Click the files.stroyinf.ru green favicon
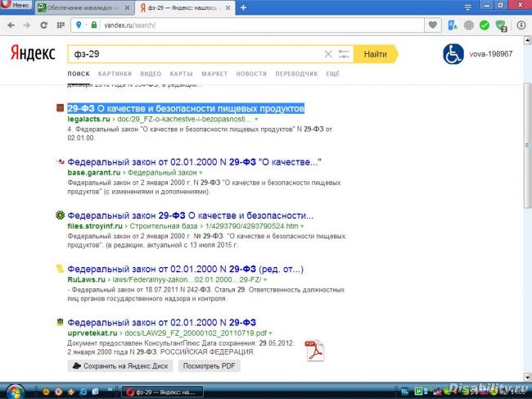532x399 pixels. click(x=60, y=215)
